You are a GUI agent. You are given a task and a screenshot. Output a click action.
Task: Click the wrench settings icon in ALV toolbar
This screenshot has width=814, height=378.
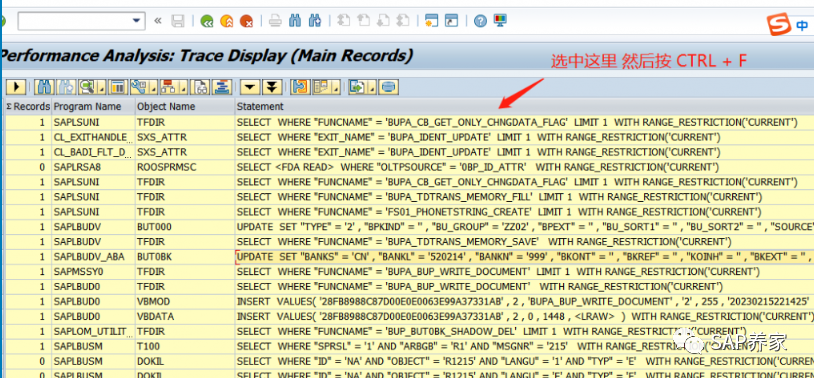click(x=139, y=87)
